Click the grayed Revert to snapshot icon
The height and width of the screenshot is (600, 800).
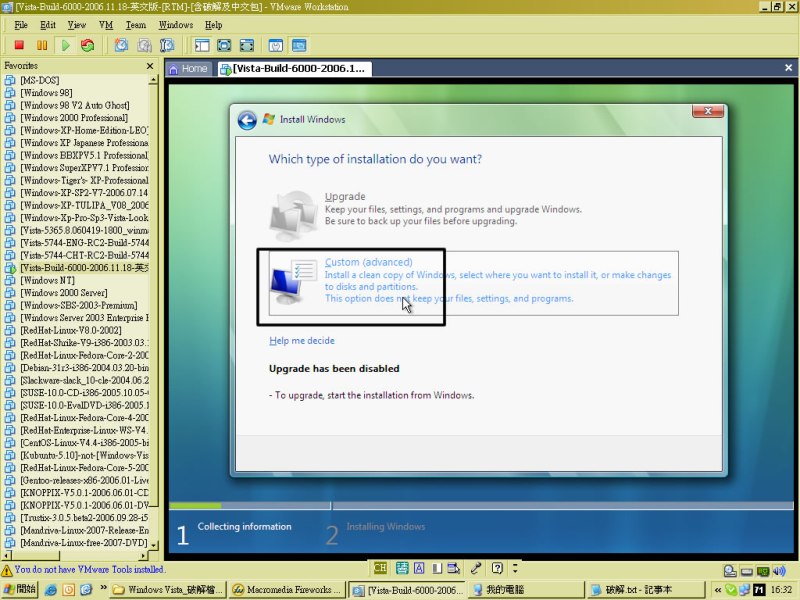click(144, 45)
